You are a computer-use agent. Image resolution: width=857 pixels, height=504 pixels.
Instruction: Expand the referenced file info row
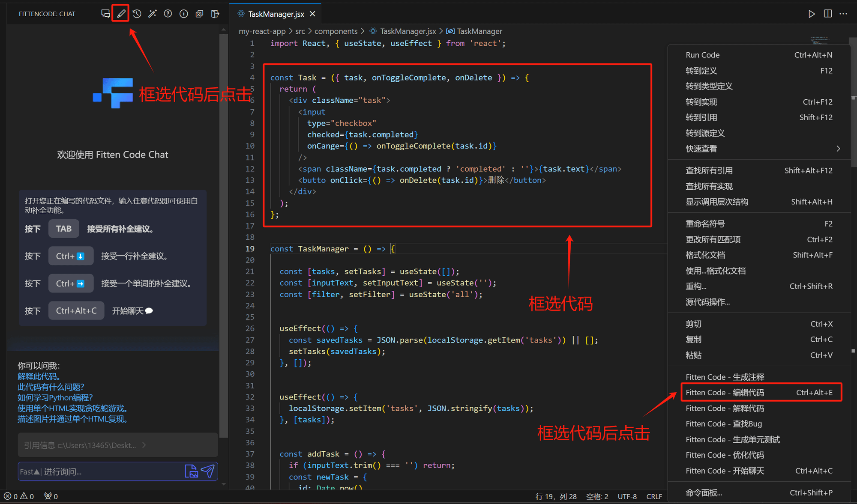click(x=118, y=445)
